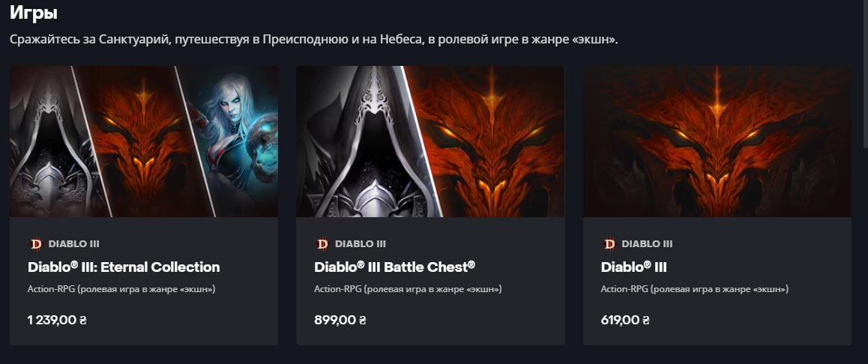Click the Игры section heading
868x364 pixels.
[34, 13]
